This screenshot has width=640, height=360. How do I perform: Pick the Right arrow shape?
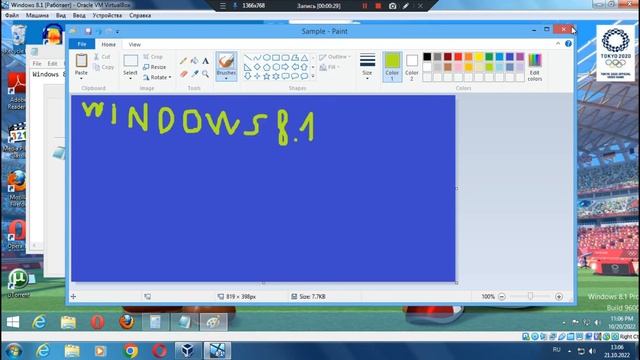pos(285,67)
